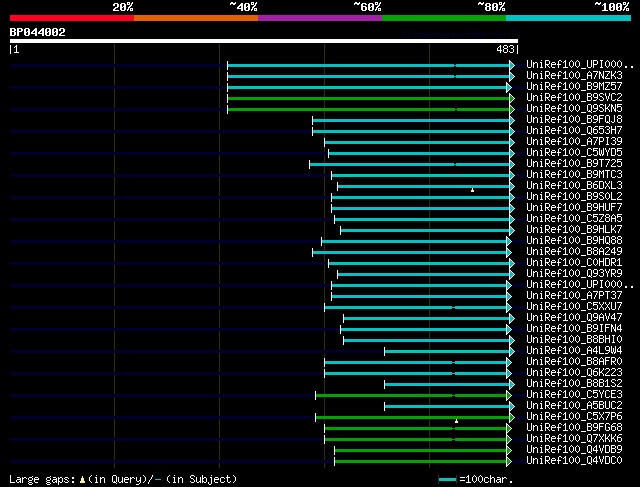Screen dimensions: 640x487
Task: Open hit UniRef100_Q9SKN5
Action: point(574,109)
